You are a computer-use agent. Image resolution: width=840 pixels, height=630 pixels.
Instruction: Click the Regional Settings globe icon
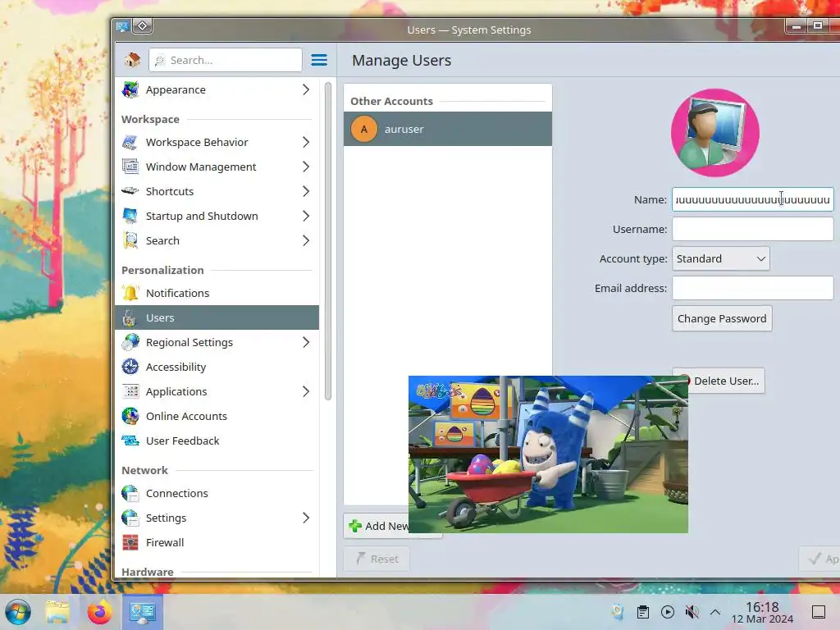(130, 342)
